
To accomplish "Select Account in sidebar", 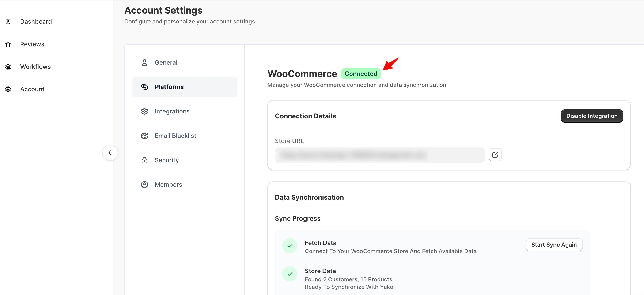I will pos(32,89).
